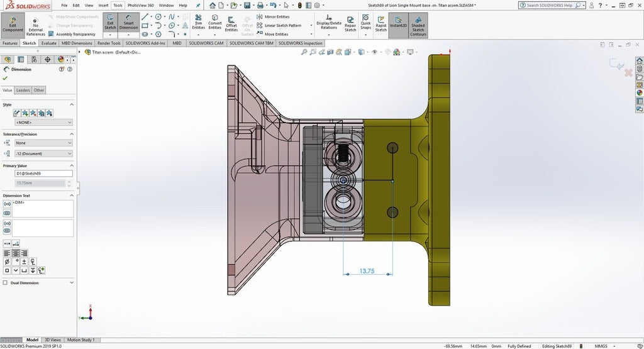Click the 13.75 dimension value in sketch
644x349 pixels.
click(x=367, y=271)
